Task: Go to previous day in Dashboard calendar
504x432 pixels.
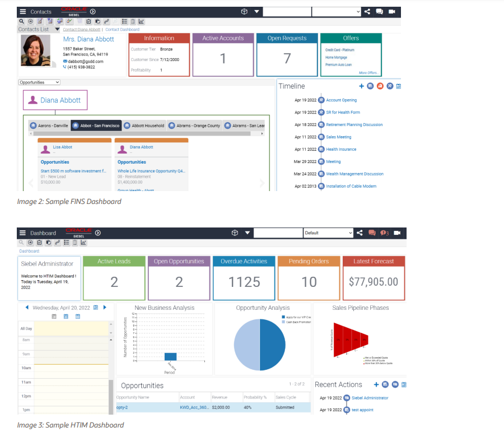Action: [27, 307]
